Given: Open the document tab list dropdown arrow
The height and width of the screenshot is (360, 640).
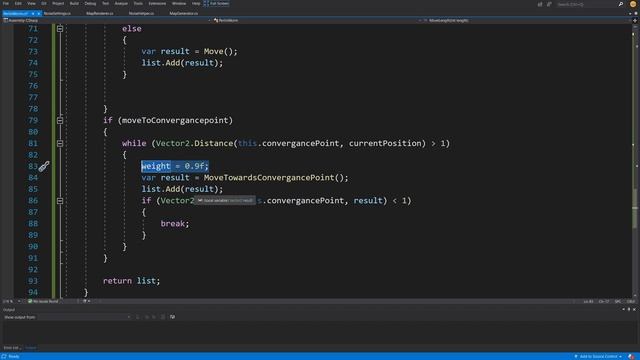Looking at the screenshot, I should (630, 13).
